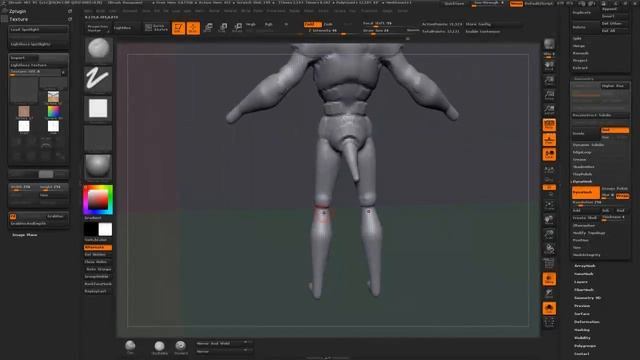The height and width of the screenshot is (360, 640).
Task: Toggle the orange Menus button in title bar
Action: (x=516, y=4)
